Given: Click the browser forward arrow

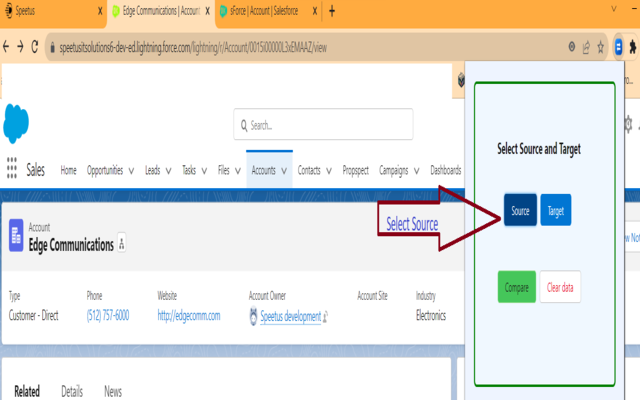Looking at the screenshot, I should [x=20, y=47].
